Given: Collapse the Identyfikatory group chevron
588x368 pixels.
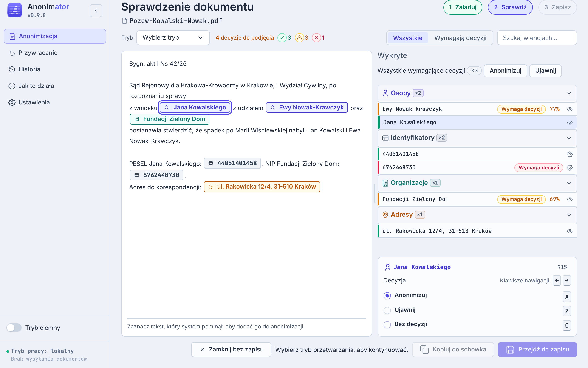Looking at the screenshot, I should coord(569,138).
